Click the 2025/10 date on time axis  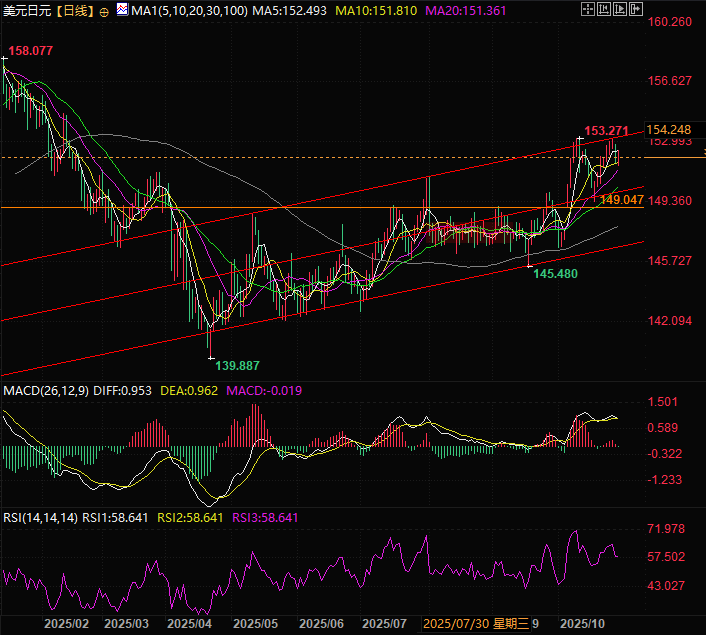(581, 623)
